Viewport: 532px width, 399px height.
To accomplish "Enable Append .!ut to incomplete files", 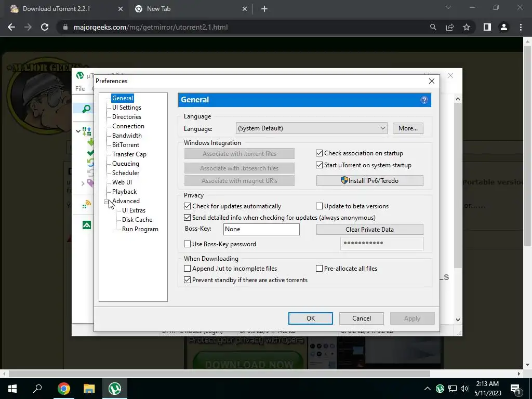I will pos(187,269).
